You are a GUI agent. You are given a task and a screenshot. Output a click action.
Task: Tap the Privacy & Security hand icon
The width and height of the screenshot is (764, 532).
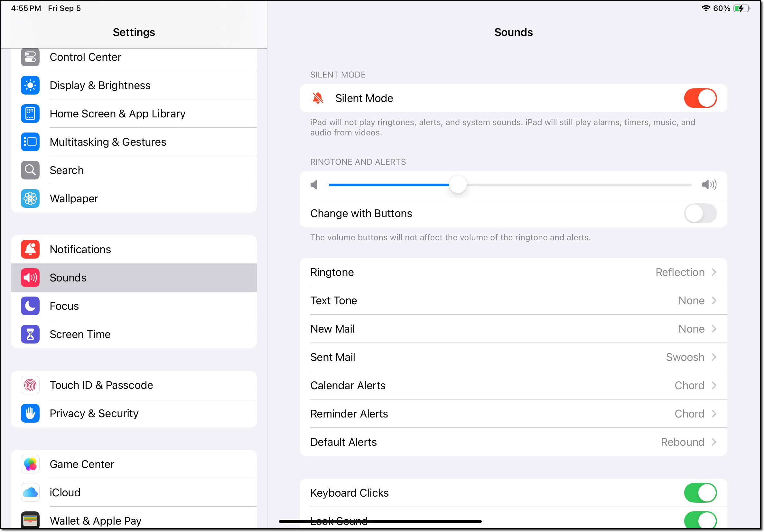coord(30,413)
